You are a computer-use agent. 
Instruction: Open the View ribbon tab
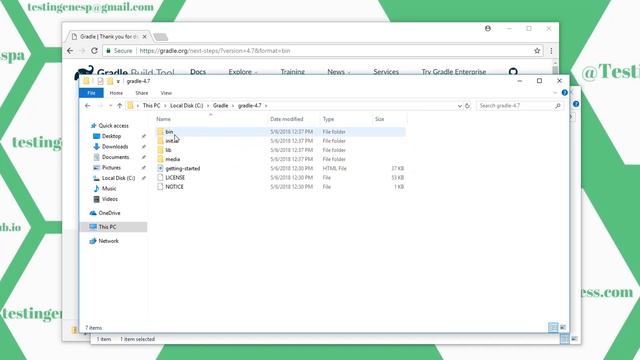click(166, 93)
